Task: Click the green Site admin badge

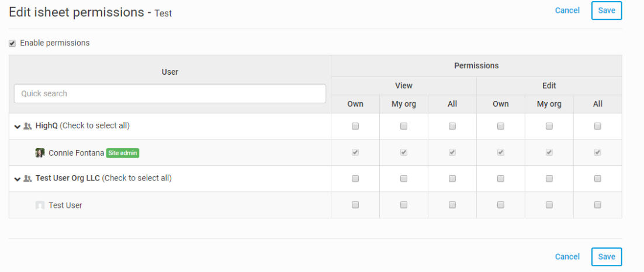Action: pos(123,153)
